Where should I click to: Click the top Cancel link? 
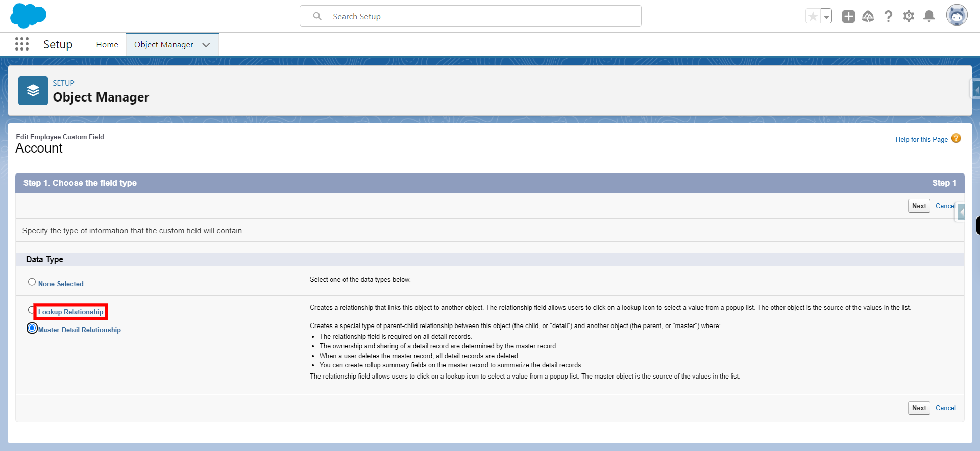click(945, 206)
